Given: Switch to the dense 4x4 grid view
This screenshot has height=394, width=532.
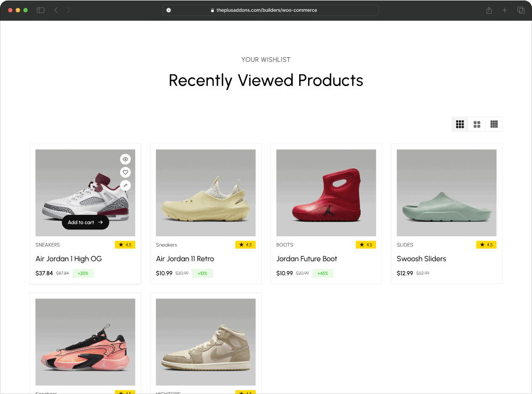Looking at the screenshot, I should tap(494, 124).
